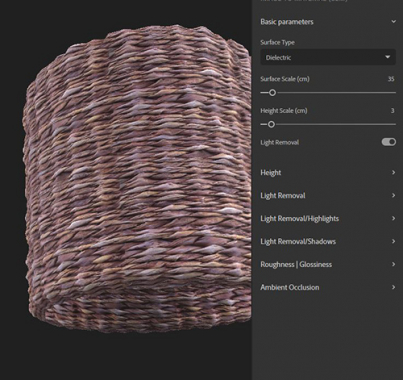The width and height of the screenshot is (403, 380).
Task: Expand the Light Removal/Shadows section
Action: coord(394,241)
